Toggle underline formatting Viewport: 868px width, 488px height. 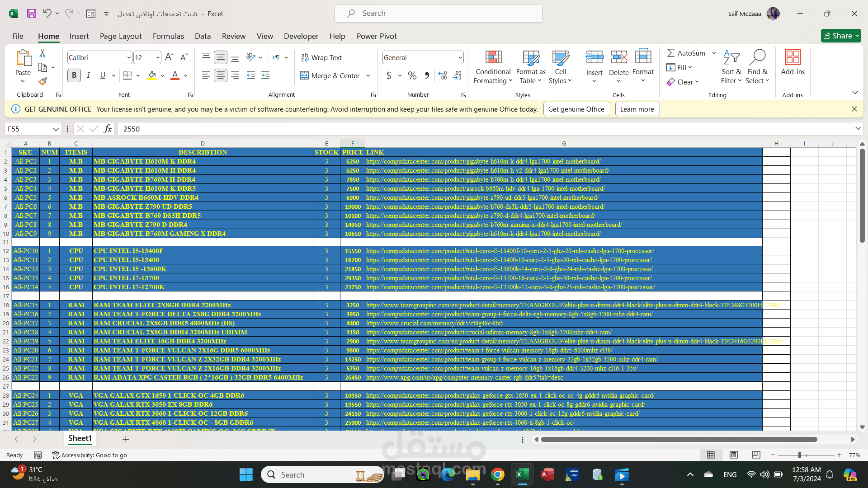102,75
